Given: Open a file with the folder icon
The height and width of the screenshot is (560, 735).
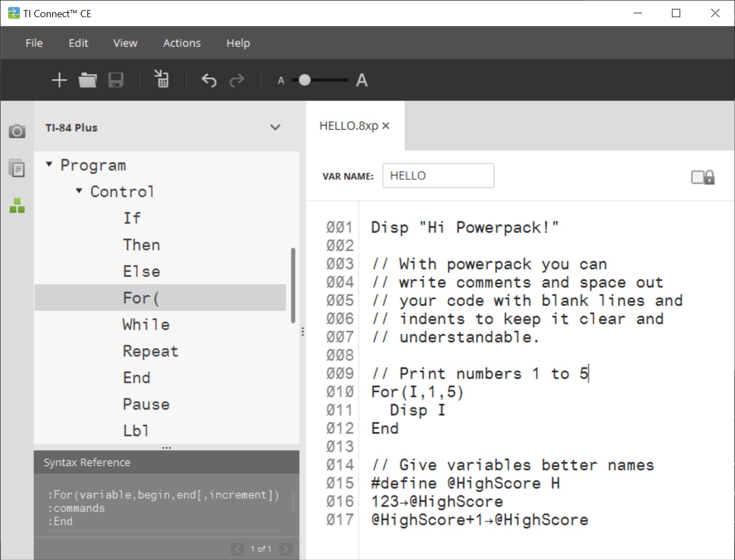Looking at the screenshot, I should pos(87,80).
